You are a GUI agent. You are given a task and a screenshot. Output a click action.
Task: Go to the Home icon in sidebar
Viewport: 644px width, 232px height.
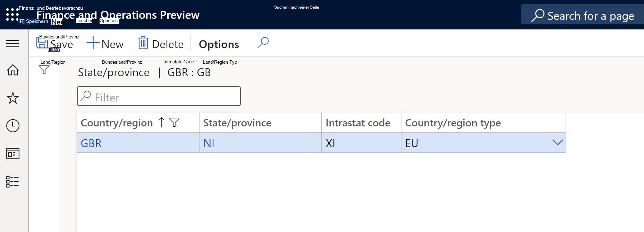(13, 70)
